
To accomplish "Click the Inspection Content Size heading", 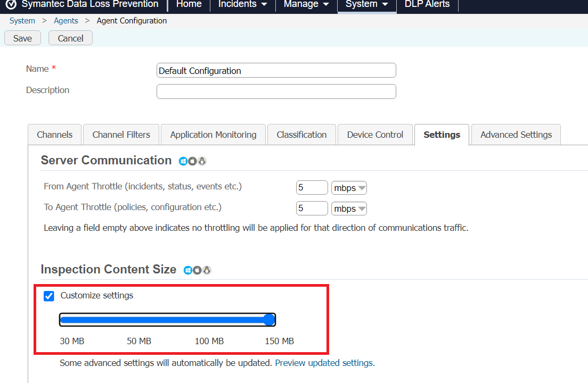I will coord(108,269).
